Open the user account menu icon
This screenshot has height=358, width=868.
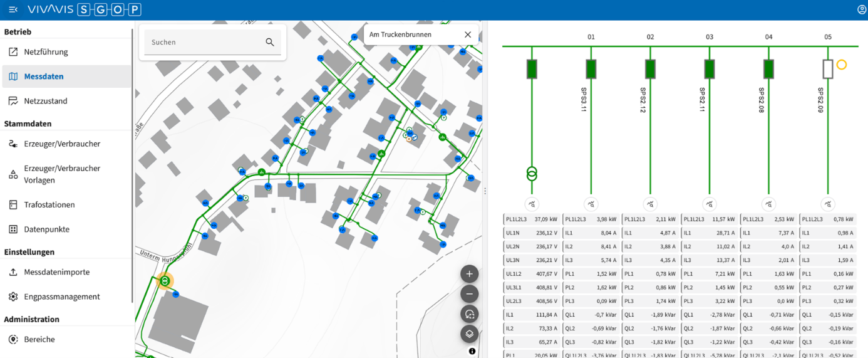click(x=862, y=9)
